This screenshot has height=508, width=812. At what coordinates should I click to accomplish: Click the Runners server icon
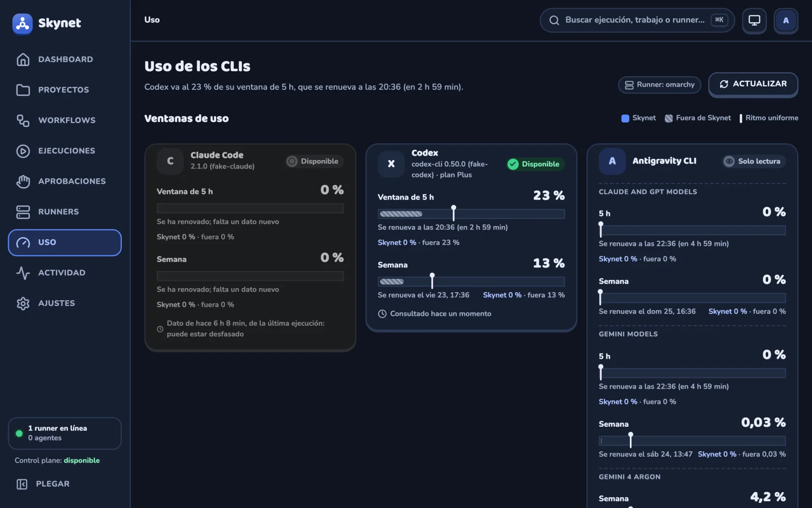[23, 212]
